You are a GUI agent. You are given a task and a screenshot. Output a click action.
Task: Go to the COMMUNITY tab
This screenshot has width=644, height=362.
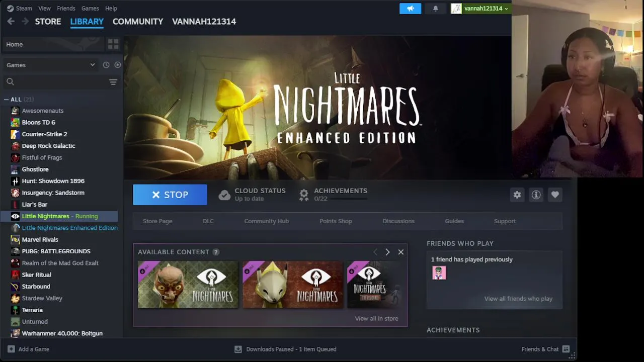tap(138, 21)
